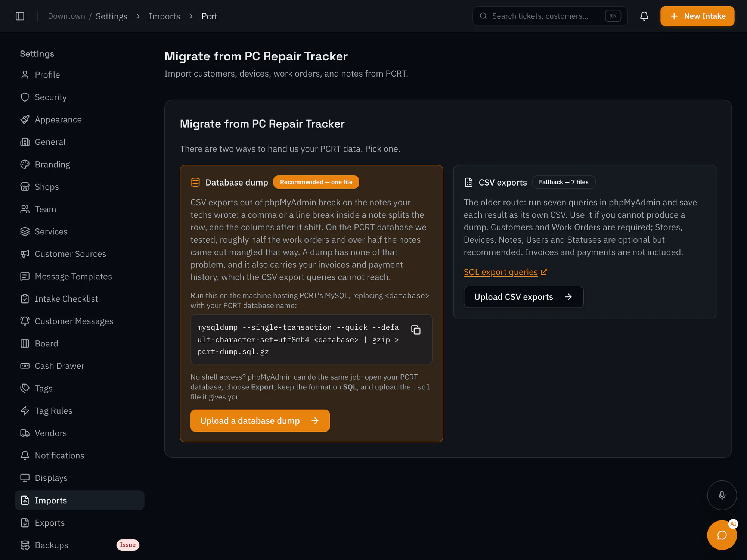The width and height of the screenshot is (747, 560).
Task: Click the Downtown breadcrumb
Action: point(66,16)
